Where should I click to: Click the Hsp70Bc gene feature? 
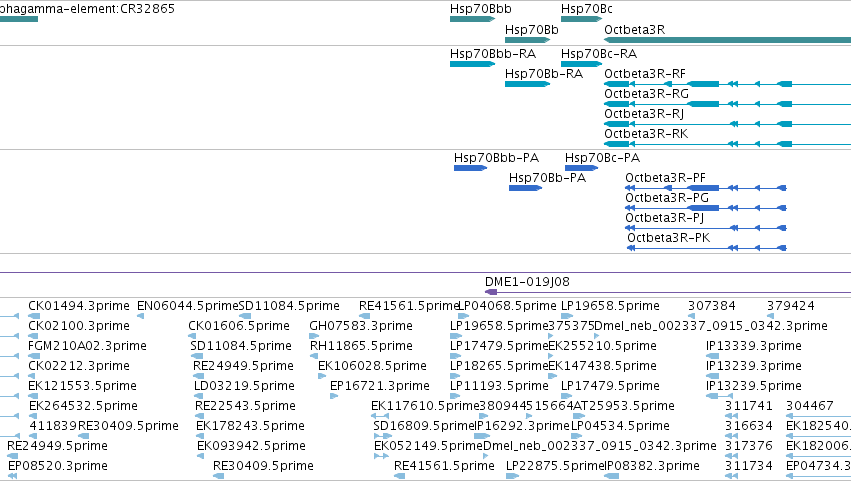[x=581, y=19]
